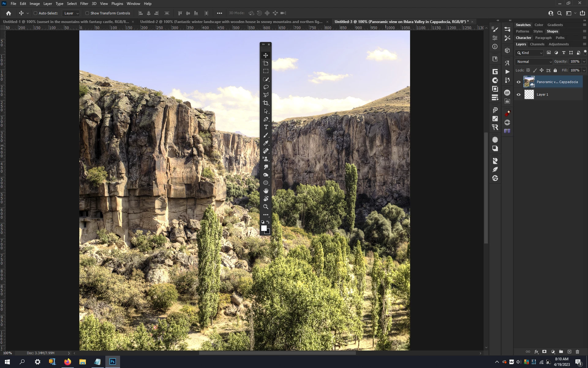Select the Rectangular Marquee tool
Viewport: 588px width, 368px height.
point(266,71)
